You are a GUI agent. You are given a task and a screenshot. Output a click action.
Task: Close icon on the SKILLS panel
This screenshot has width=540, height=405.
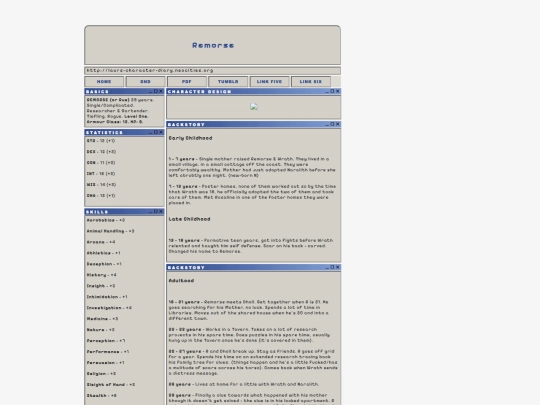(x=161, y=211)
